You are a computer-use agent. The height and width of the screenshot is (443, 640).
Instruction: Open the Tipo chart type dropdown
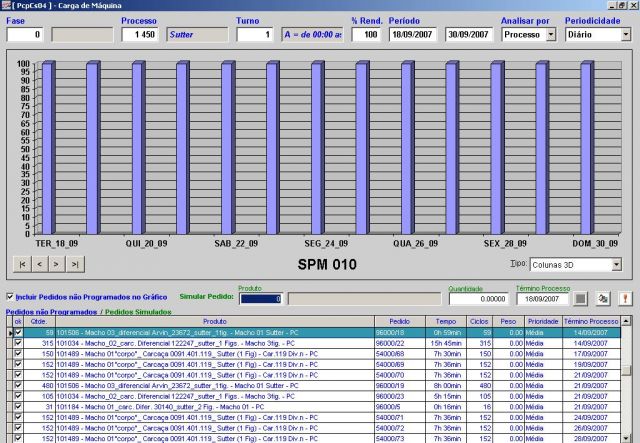click(x=617, y=265)
